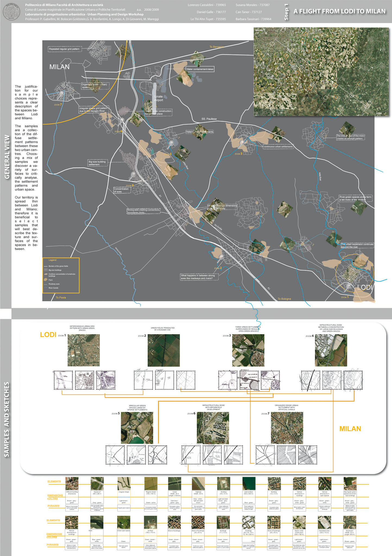Open the ZOOM 6 brownfield aerial photo
Image resolution: width=392 pixels, height=556 pixels.
pyautogui.click(x=213, y=428)
